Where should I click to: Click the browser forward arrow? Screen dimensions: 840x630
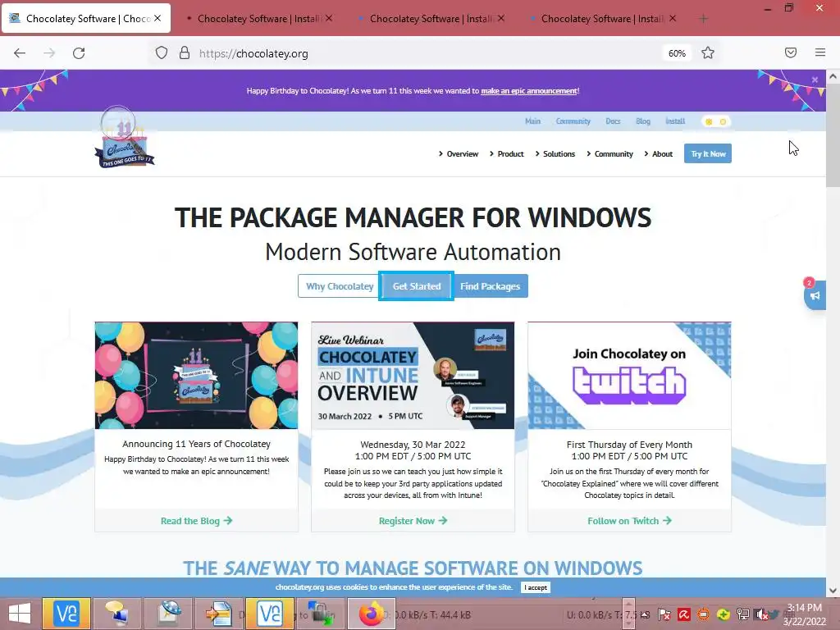[49, 53]
